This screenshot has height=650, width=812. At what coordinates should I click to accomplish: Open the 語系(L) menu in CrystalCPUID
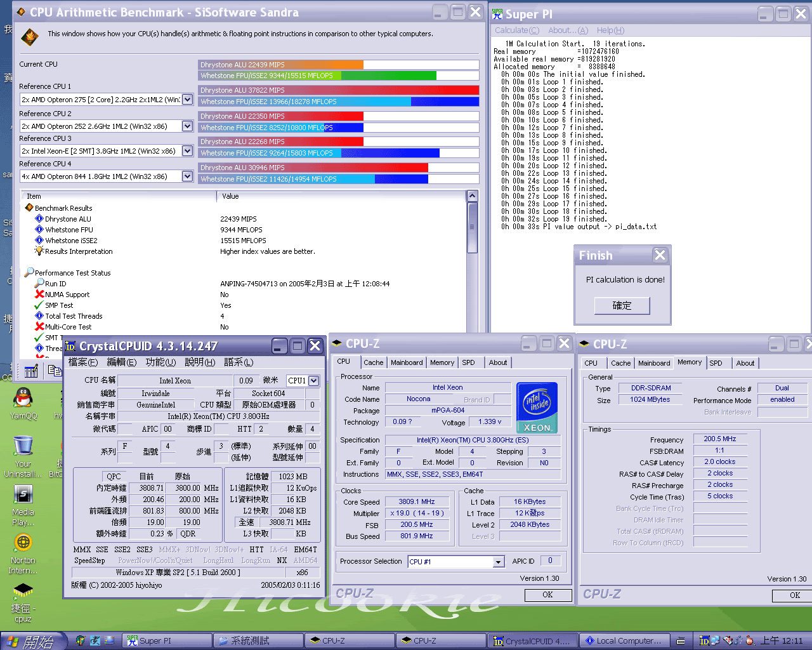(239, 362)
